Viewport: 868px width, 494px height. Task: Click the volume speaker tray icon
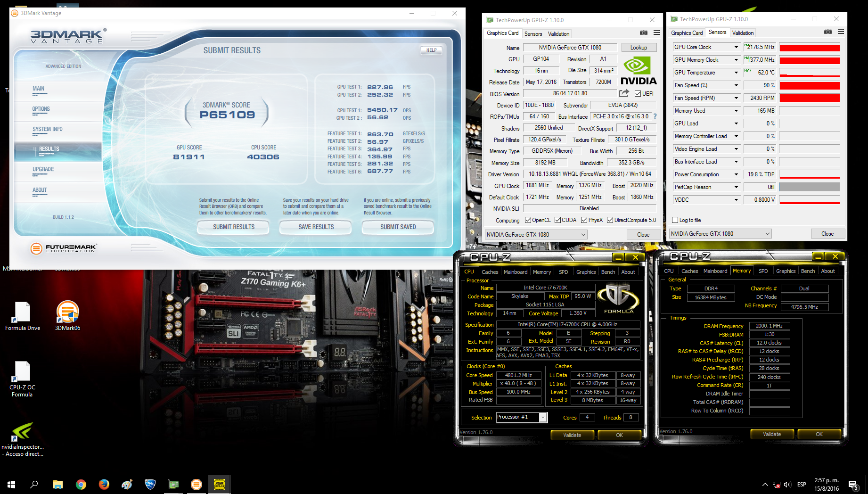pos(787,485)
